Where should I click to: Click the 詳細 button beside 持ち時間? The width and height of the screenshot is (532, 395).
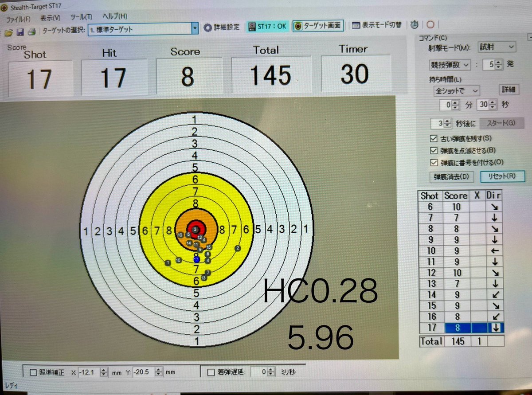click(x=509, y=89)
